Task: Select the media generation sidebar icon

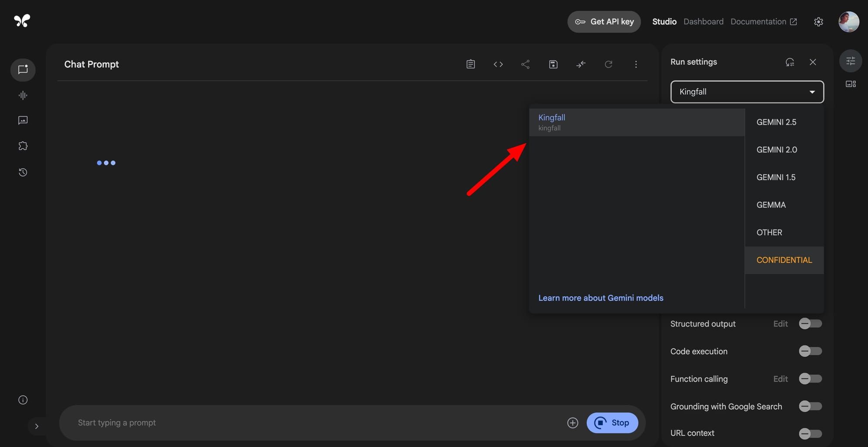Action: pos(23,120)
